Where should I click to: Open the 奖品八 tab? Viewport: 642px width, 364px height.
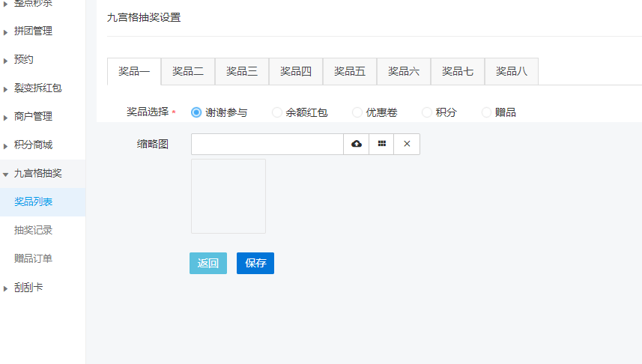(x=512, y=72)
